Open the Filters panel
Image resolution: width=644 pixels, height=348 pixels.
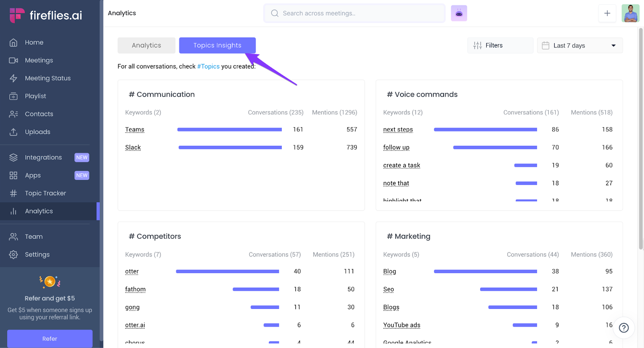click(x=500, y=46)
